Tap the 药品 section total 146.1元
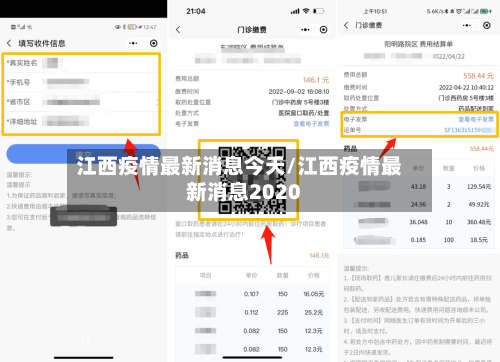Viewport: 500px width, 362px height. pyautogui.click(x=319, y=256)
